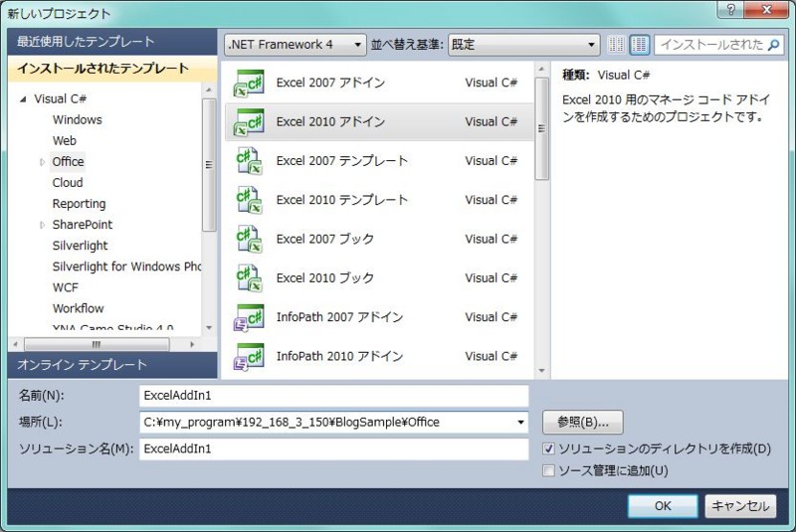Image resolution: width=796 pixels, height=532 pixels.
Task: Open the dialog help question-mark button
Action: point(730,9)
